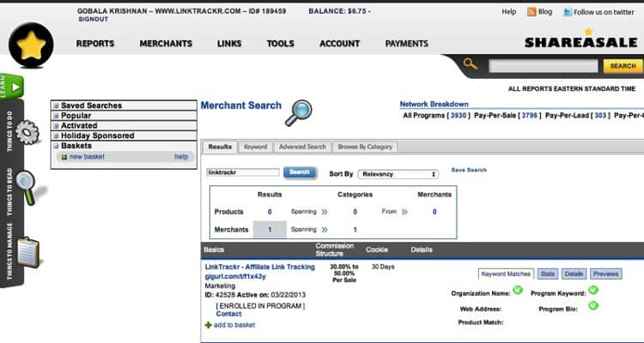Click Merchants Spanning double arrow icon
644x343 pixels.
coord(325,229)
